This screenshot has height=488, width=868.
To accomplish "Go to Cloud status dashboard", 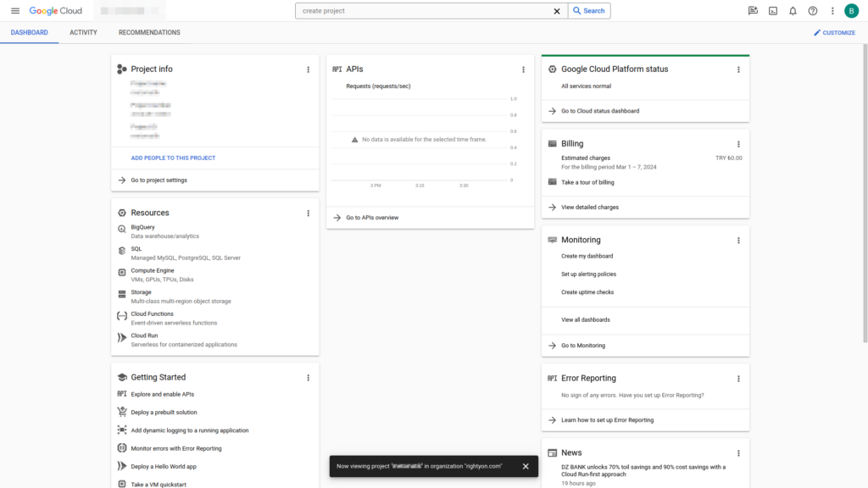I will pyautogui.click(x=599, y=111).
